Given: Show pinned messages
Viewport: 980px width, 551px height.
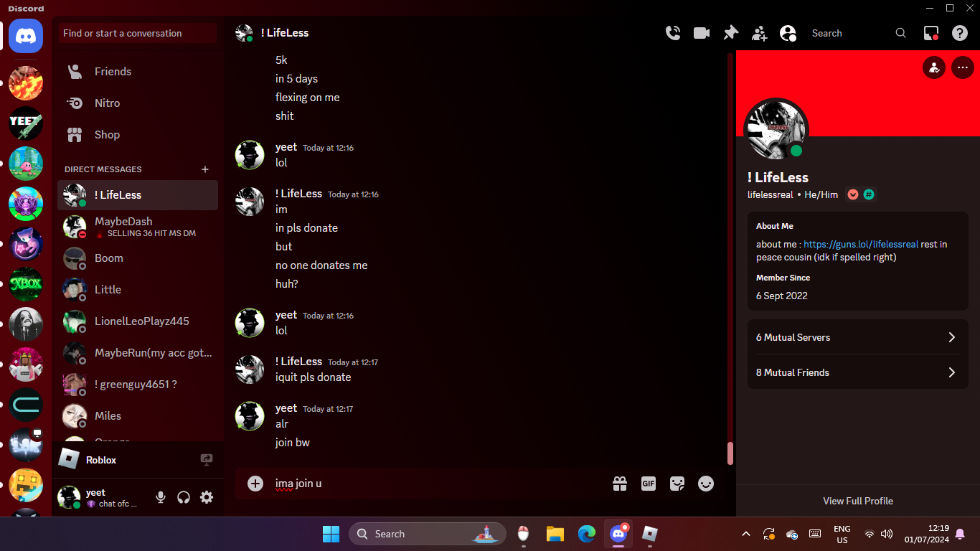Looking at the screenshot, I should coord(730,33).
